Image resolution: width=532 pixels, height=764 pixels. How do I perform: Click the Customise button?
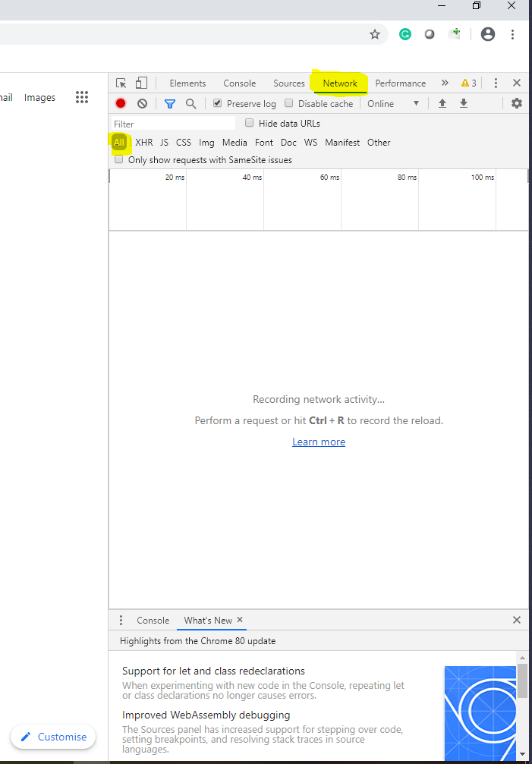click(x=53, y=737)
